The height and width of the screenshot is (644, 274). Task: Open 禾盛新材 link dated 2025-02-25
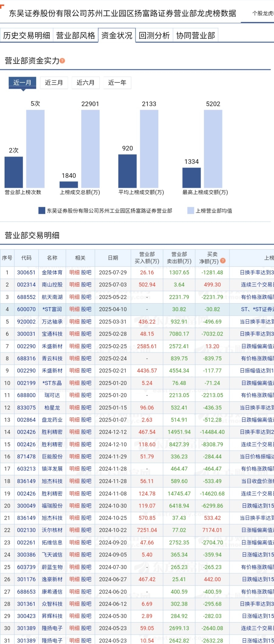click(x=52, y=346)
